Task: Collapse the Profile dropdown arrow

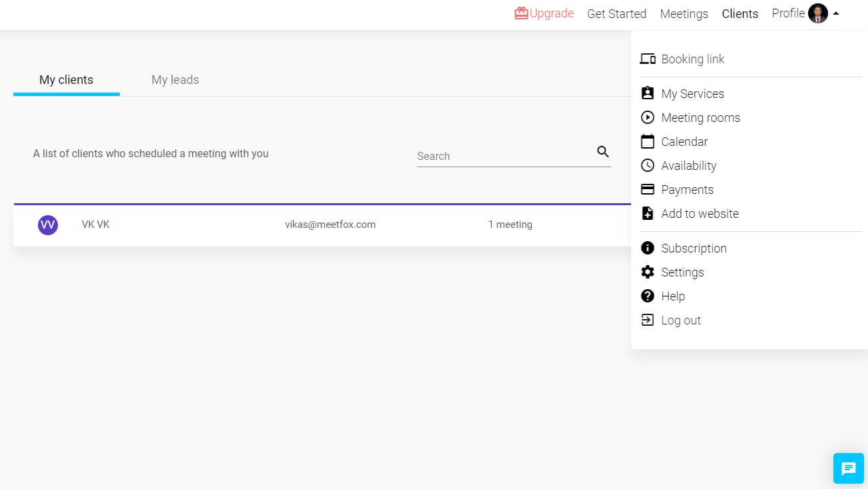Action: (x=836, y=13)
